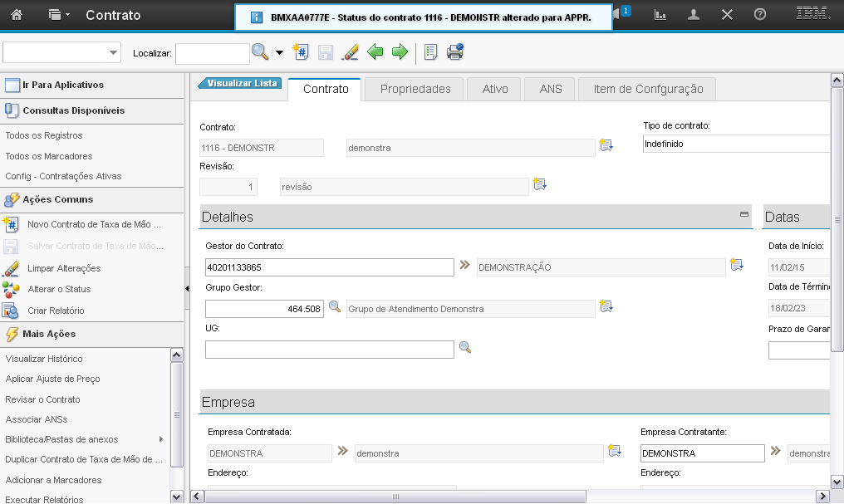
Task: Click the sign out X icon
Action: click(x=727, y=14)
